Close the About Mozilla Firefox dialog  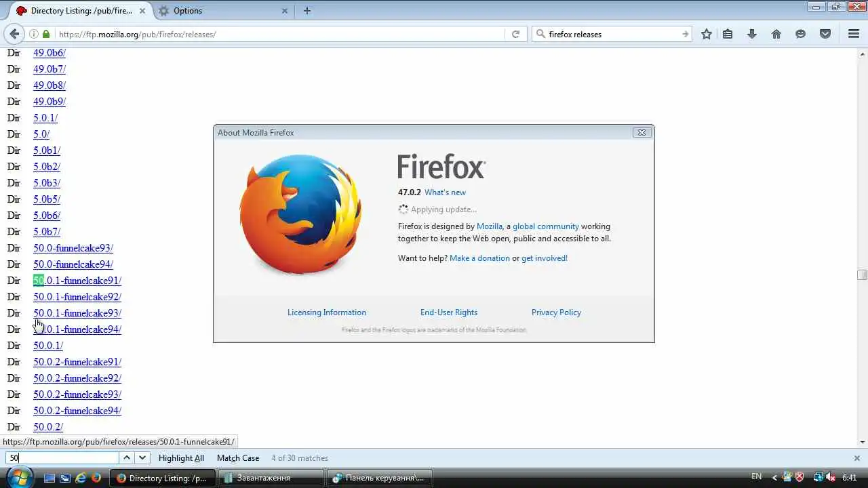pyautogui.click(x=642, y=132)
